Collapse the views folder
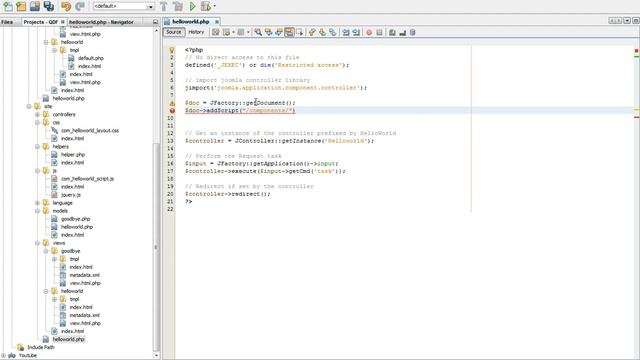The height and width of the screenshot is (360, 640). tap(38, 243)
